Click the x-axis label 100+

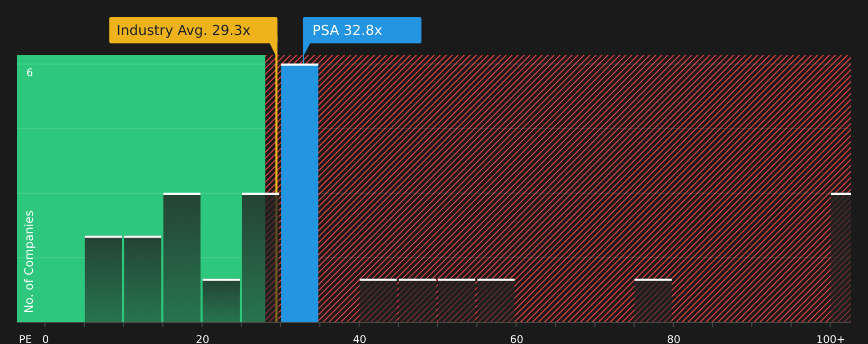pyautogui.click(x=830, y=339)
